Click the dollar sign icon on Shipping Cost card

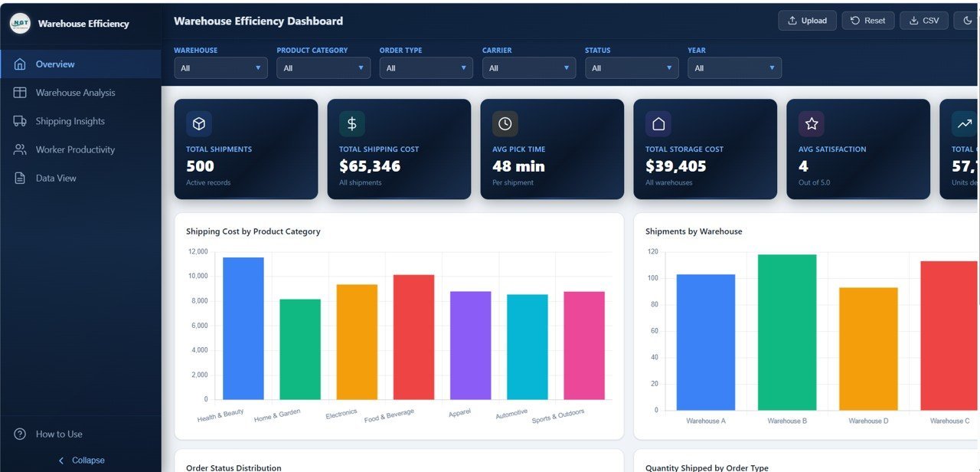(352, 124)
